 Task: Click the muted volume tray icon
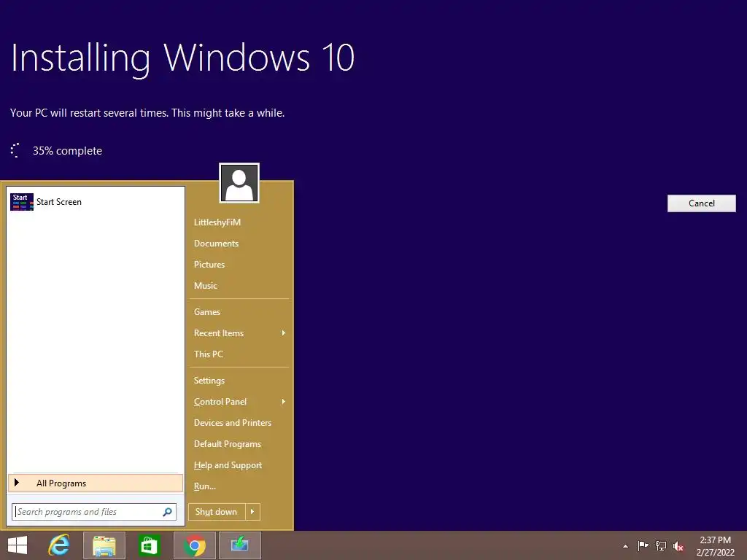click(678, 546)
